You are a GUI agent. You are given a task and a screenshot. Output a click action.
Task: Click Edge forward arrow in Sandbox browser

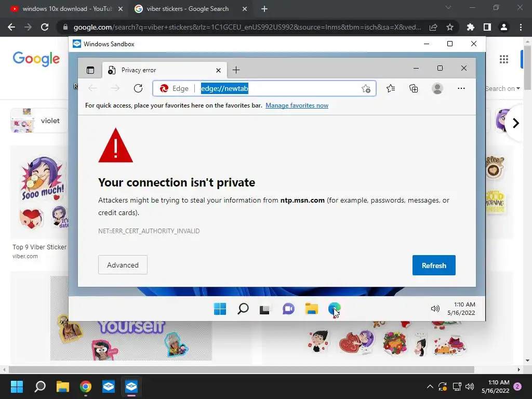[x=115, y=88]
